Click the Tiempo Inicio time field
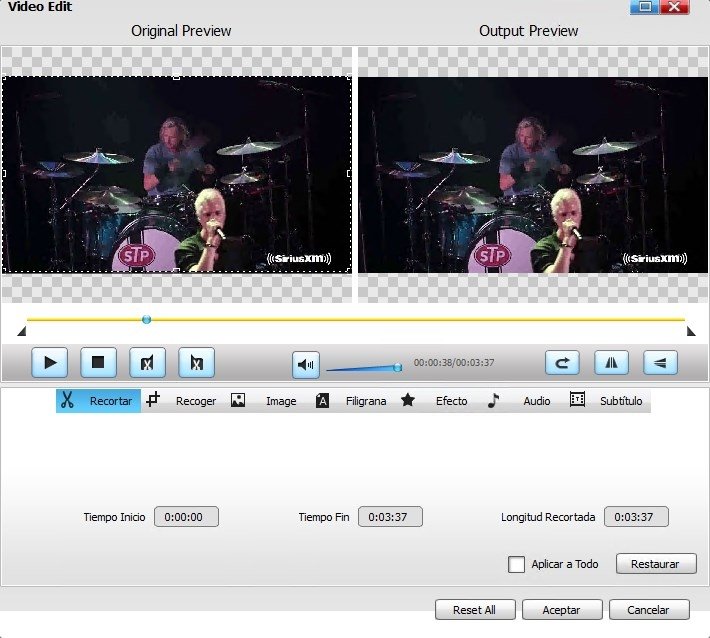 click(x=186, y=517)
